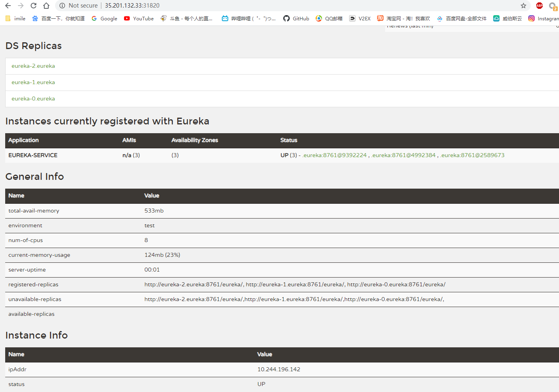Viewport: 559px width, 392px height.
Task: Open instance link eureka:8761@9392224
Action: (334, 155)
